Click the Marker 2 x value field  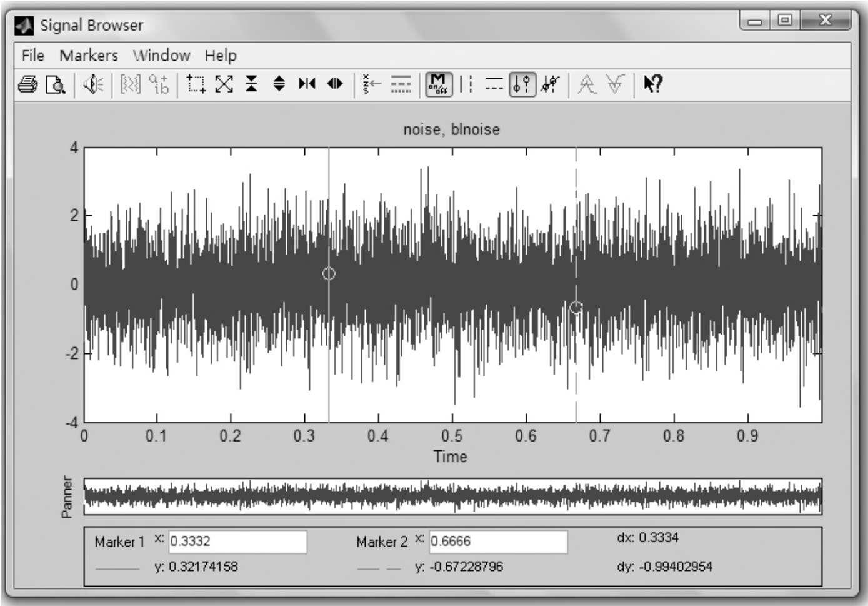click(x=498, y=542)
